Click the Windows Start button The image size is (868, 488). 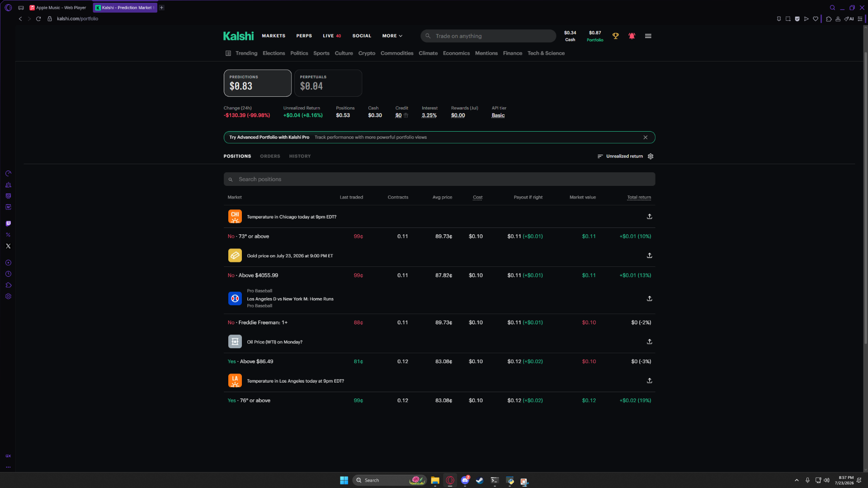click(344, 480)
